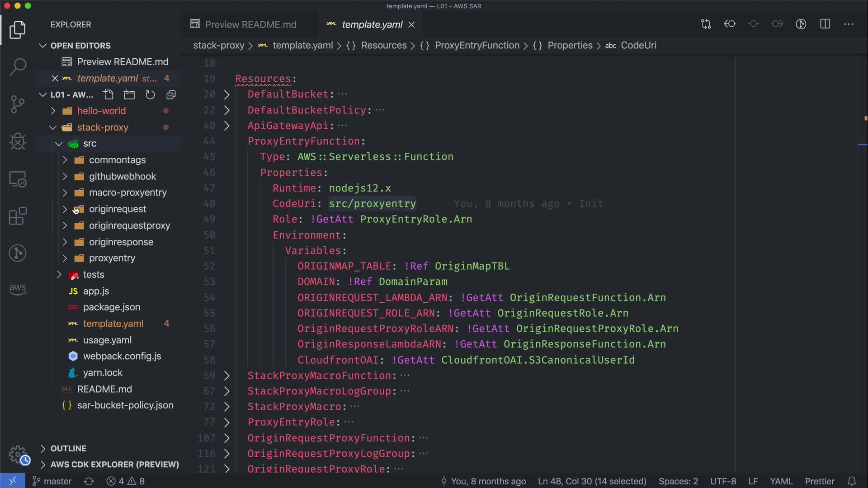Switch to Preview README.md tab
The image size is (868, 488).
point(250,24)
